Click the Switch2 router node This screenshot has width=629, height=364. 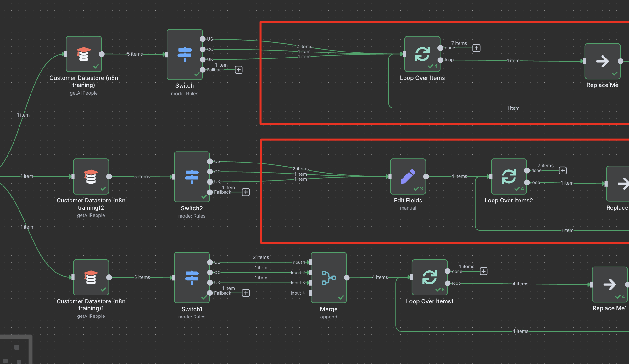192,177
